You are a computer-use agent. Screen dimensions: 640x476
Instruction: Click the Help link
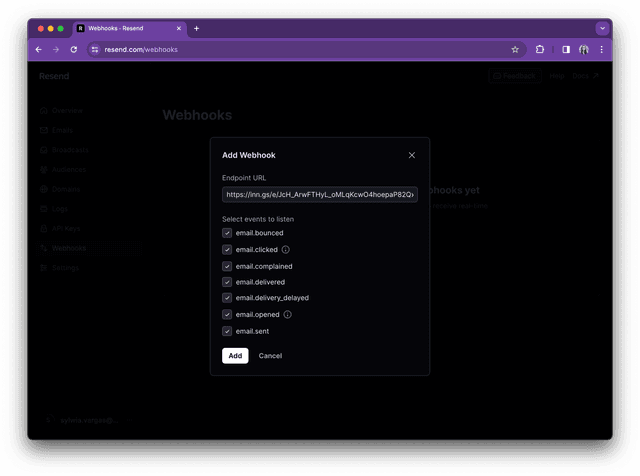[556, 76]
